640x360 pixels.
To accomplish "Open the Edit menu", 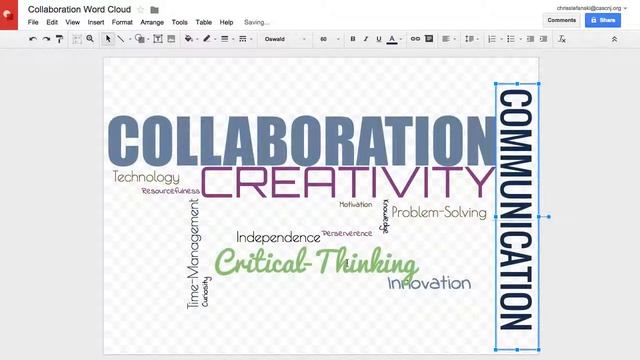I will point(52,22).
